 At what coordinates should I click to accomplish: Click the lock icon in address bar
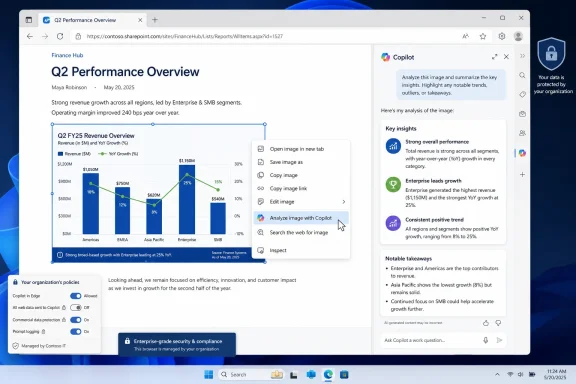tap(78, 36)
